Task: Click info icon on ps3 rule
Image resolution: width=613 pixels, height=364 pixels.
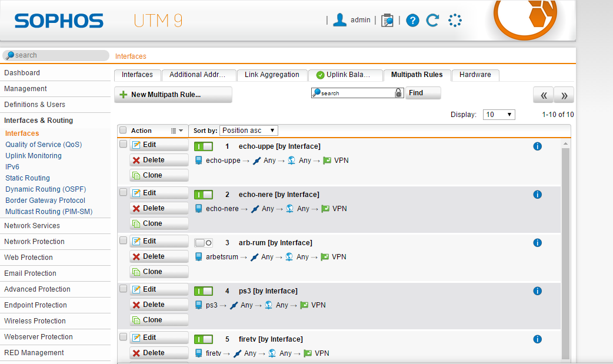Action: 537,290
